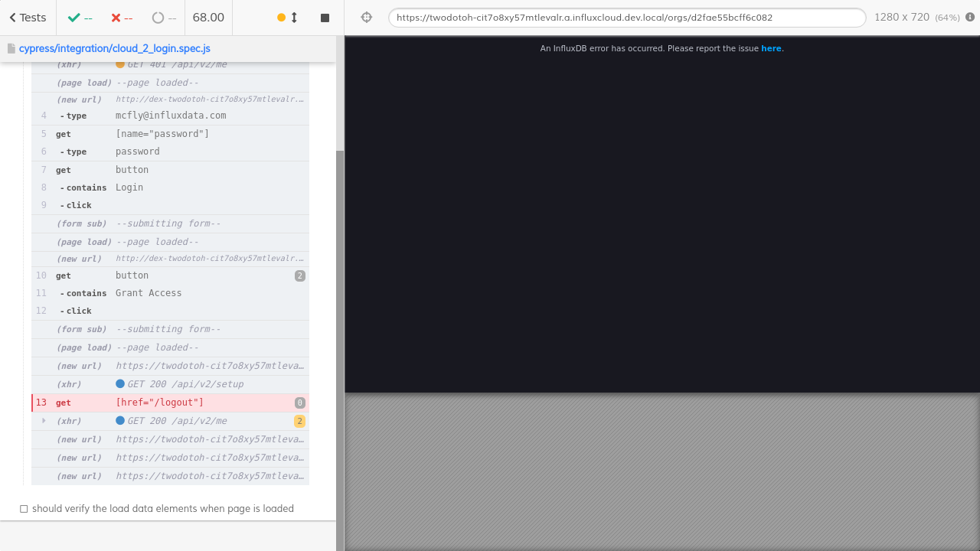Screen dimensions: 980x551
Task: Click the spec file icon beside the filename
Action: tap(11, 47)
